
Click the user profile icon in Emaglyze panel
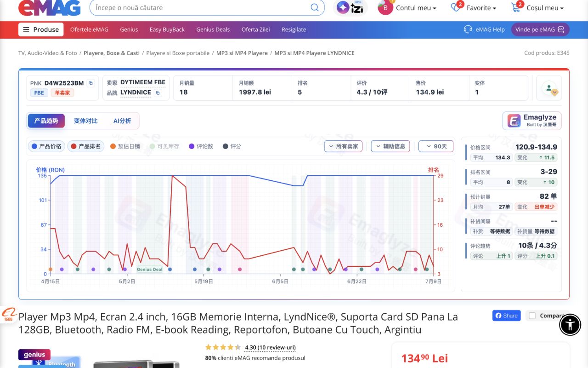coord(549,88)
